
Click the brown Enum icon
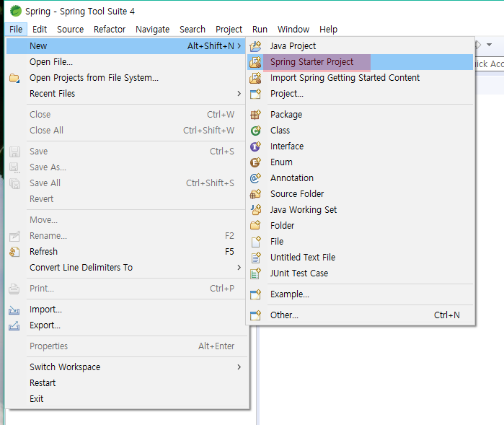[255, 162]
